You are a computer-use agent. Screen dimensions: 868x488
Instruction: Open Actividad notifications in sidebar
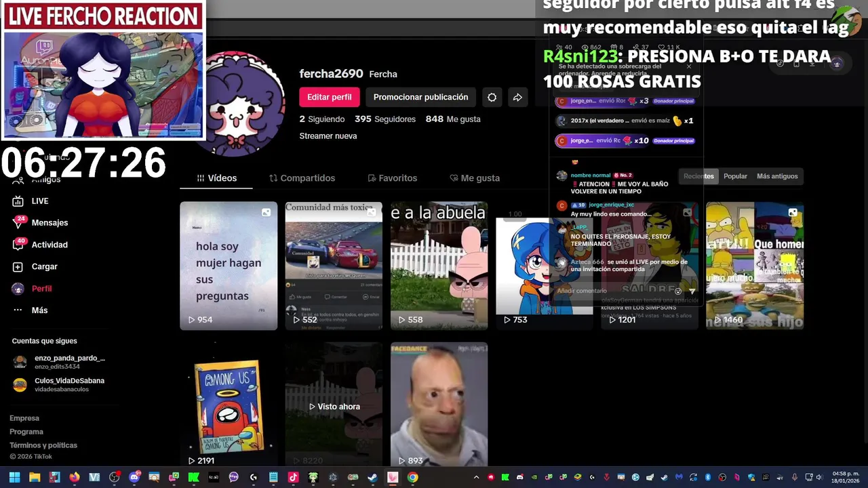pyautogui.click(x=41, y=245)
